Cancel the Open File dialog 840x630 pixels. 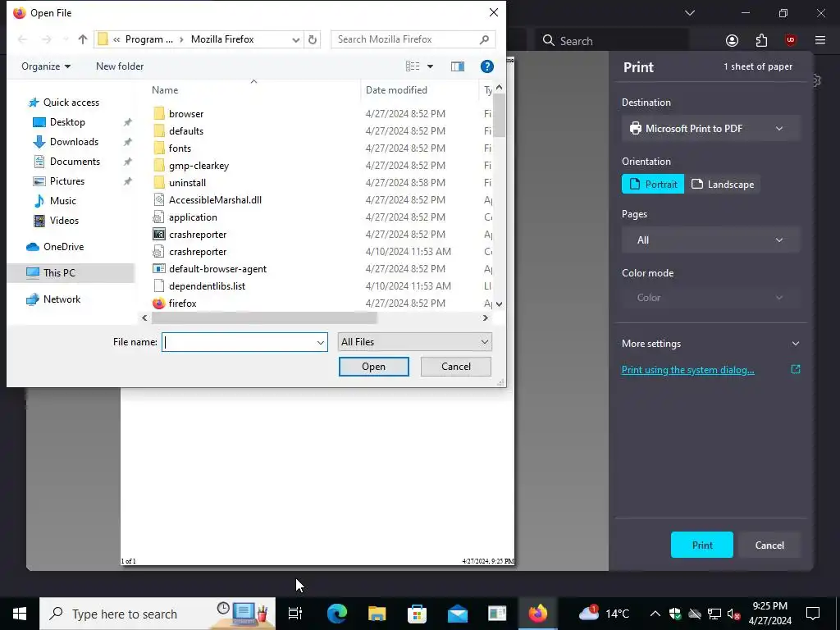456,367
